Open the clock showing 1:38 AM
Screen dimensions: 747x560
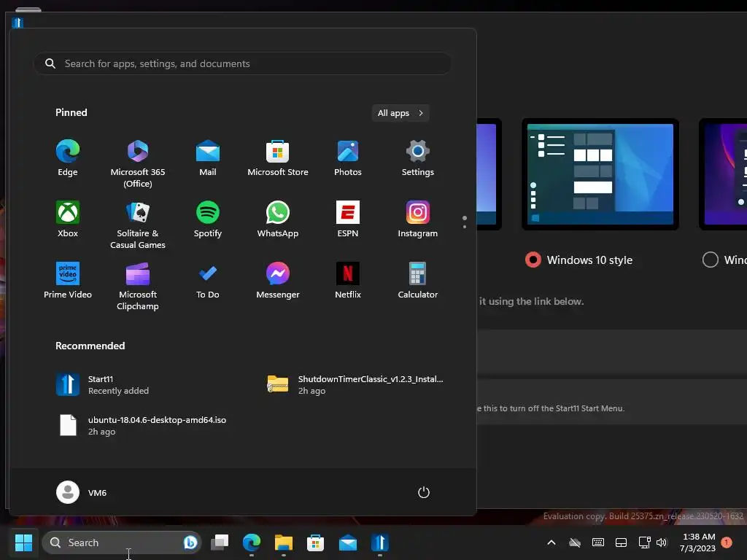point(698,542)
